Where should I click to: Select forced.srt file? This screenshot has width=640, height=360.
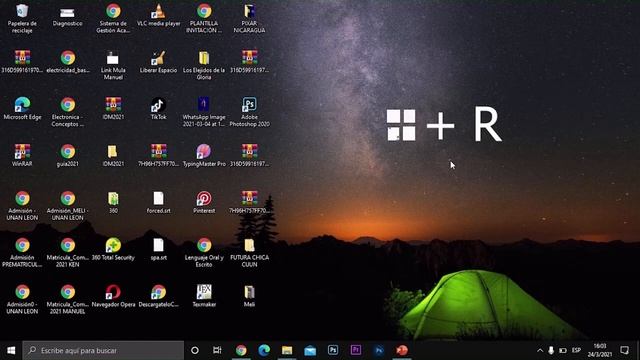click(x=158, y=202)
